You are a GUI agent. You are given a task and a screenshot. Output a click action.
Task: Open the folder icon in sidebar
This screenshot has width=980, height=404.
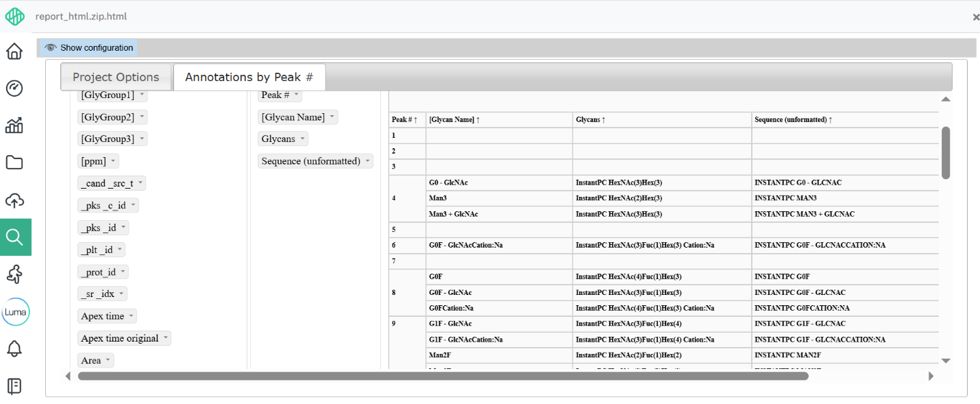coord(14,163)
